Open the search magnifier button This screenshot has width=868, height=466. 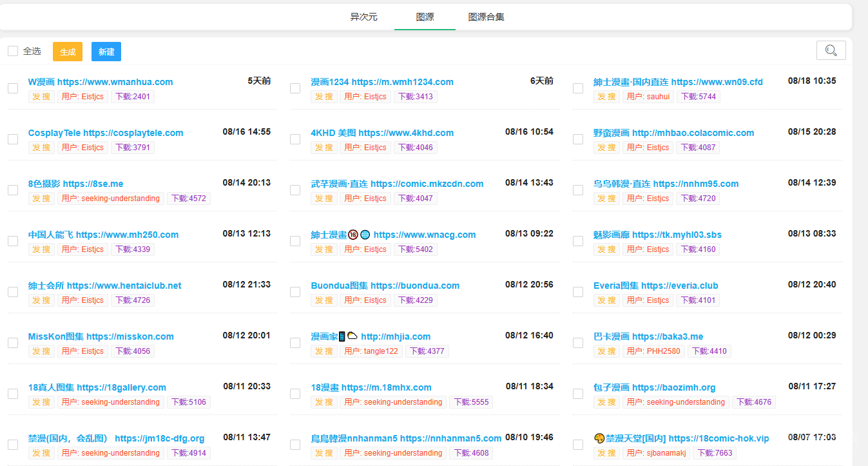tap(831, 50)
